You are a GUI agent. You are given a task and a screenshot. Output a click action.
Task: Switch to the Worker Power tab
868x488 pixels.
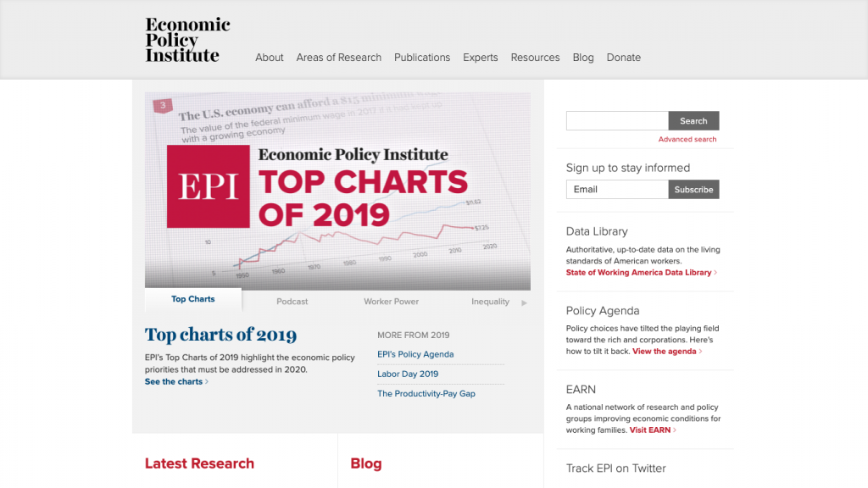tap(392, 302)
